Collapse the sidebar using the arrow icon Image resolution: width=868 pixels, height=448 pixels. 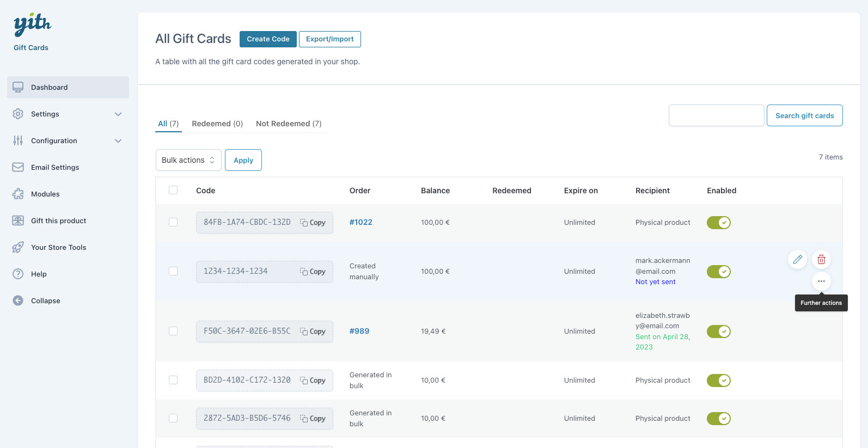(18, 300)
